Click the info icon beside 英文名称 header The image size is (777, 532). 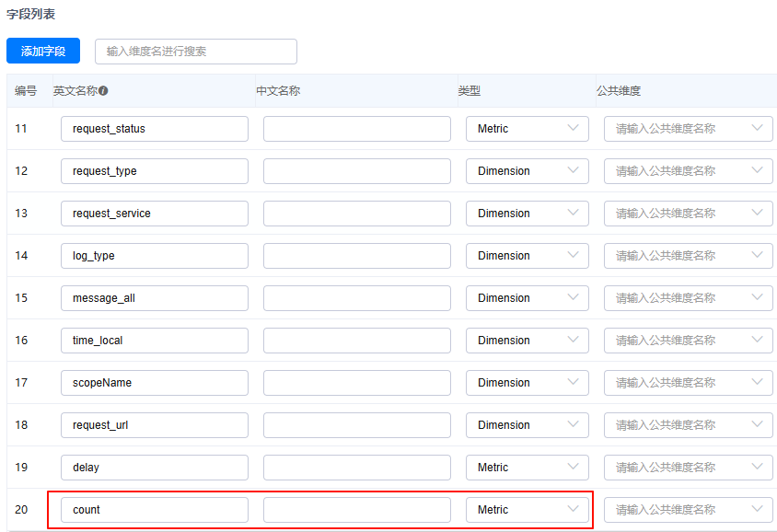tap(104, 91)
